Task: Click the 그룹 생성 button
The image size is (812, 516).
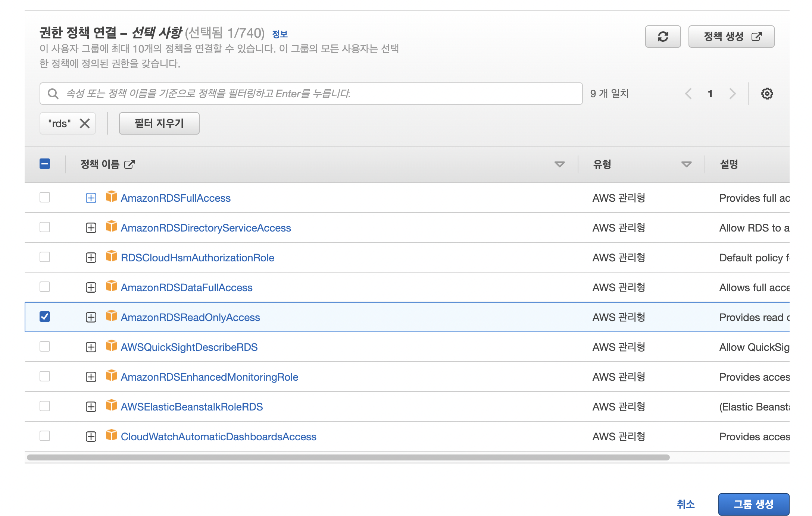Action: [753, 504]
